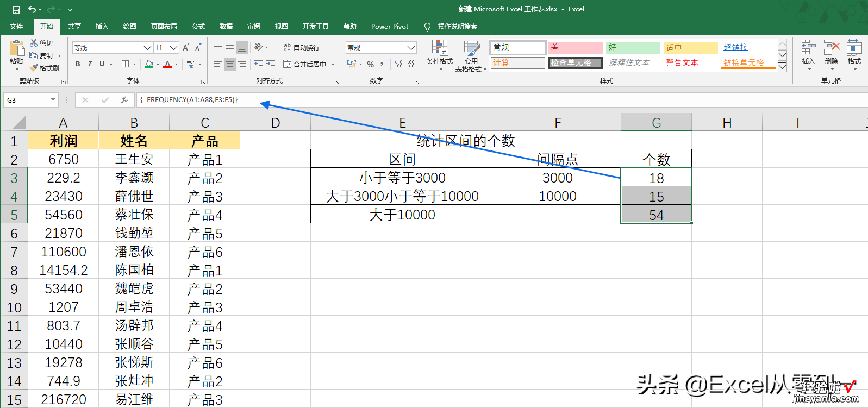Image resolution: width=868 pixels, height=408 pixels.
Task: Customize the Quick Access Toolbar dropdown
Action: coord(70,9)
